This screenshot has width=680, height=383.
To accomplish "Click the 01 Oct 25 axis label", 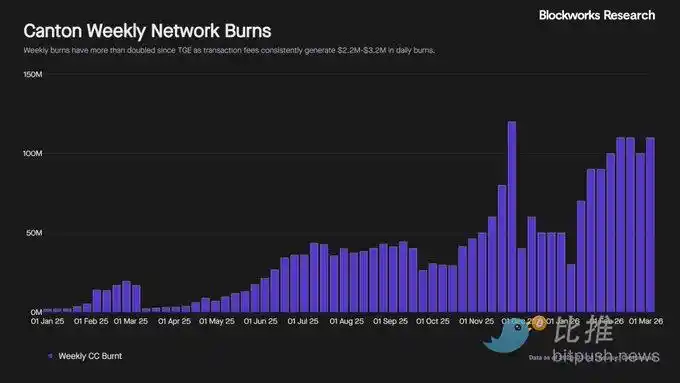I will (x=433, y=321).
